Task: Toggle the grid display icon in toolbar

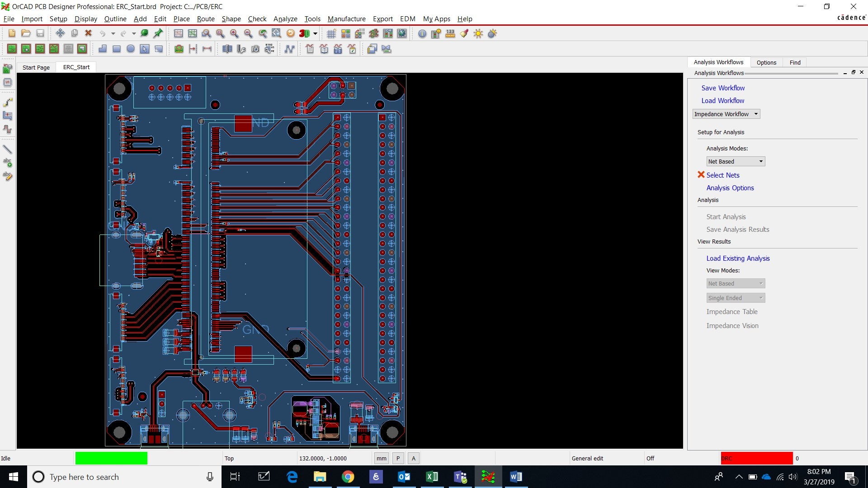Action: click(331, 33)
